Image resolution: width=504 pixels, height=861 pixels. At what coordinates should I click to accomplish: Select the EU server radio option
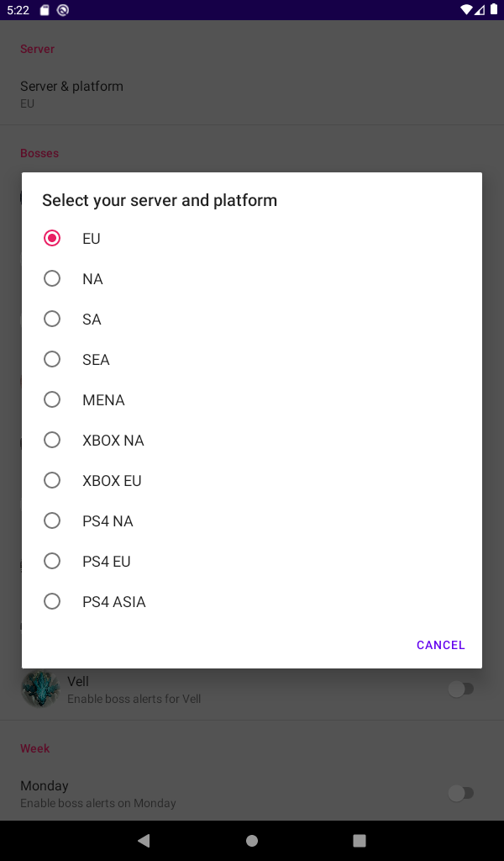click(252, 238)
